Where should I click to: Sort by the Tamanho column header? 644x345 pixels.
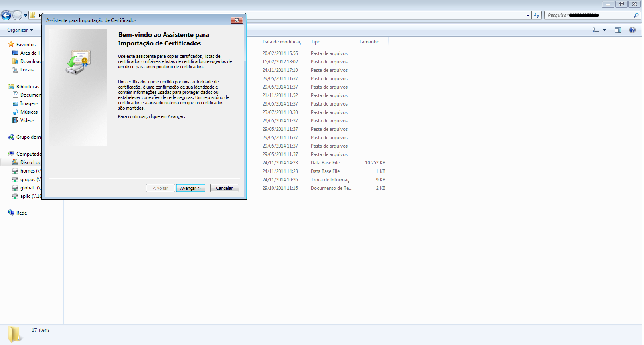click(x=369, y=42)
